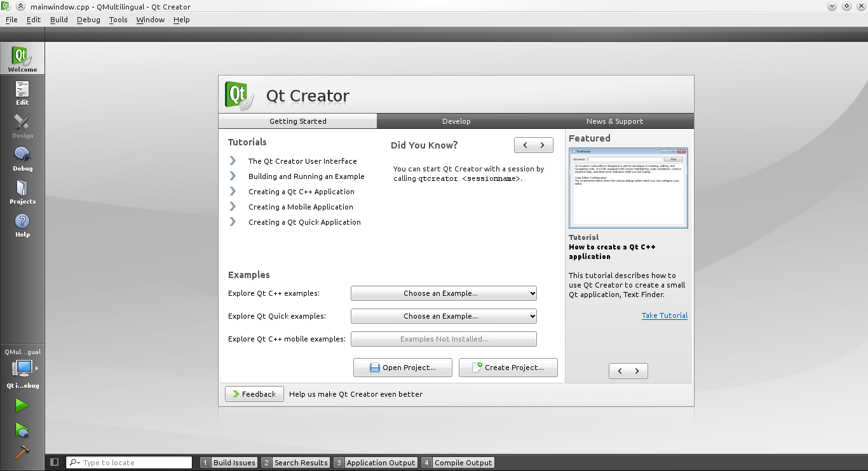The image size is (868, 471).
Task: Switch to the Develop tab
Action: [x=456, y=121]
